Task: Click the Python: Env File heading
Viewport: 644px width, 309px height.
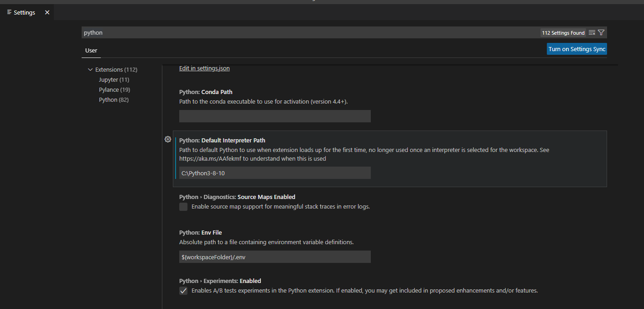Action: (201, 232)
